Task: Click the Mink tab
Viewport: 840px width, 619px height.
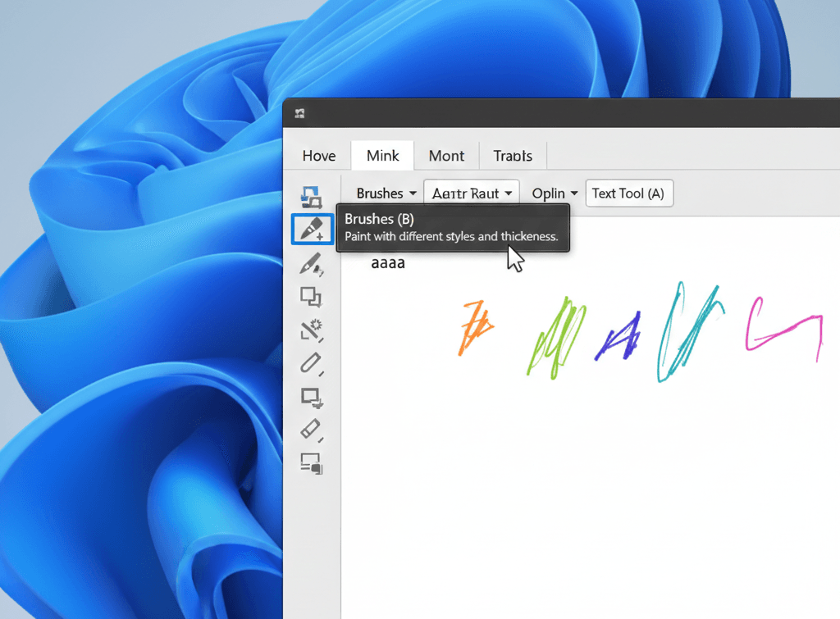Action: click(383, 156)
